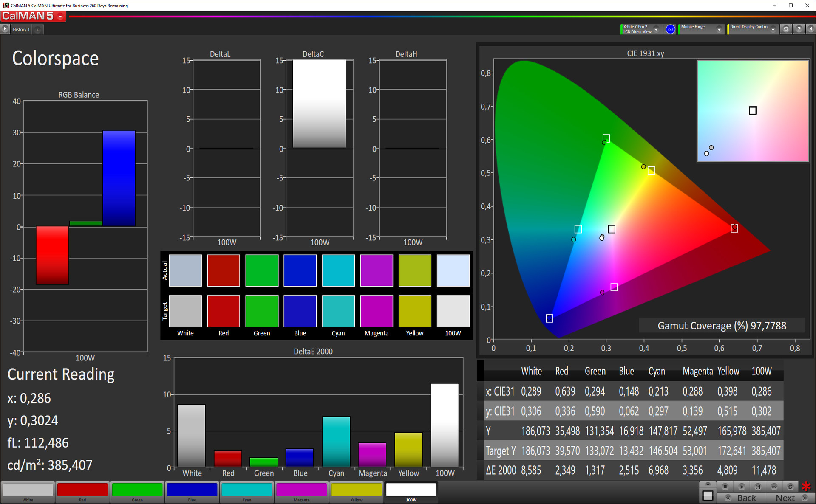Click the stop measurement button
The image size is (816, 504).
(725, 487)
